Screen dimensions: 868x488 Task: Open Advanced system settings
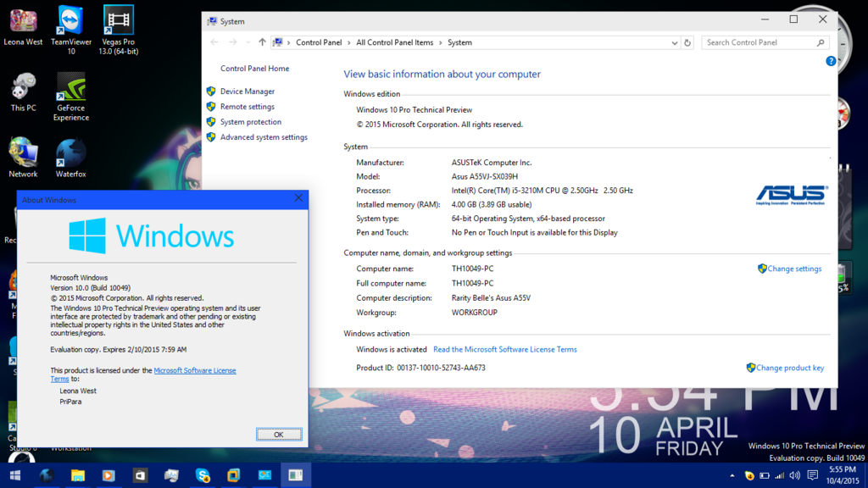[264, 137]
